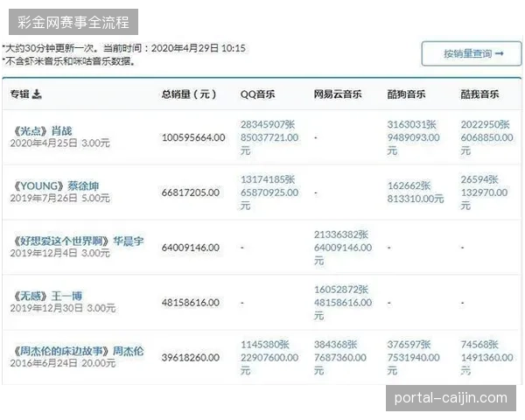Click 酷狗音乐 amount 7531940.00
The image size is (525, 420).
click(414, 358)
